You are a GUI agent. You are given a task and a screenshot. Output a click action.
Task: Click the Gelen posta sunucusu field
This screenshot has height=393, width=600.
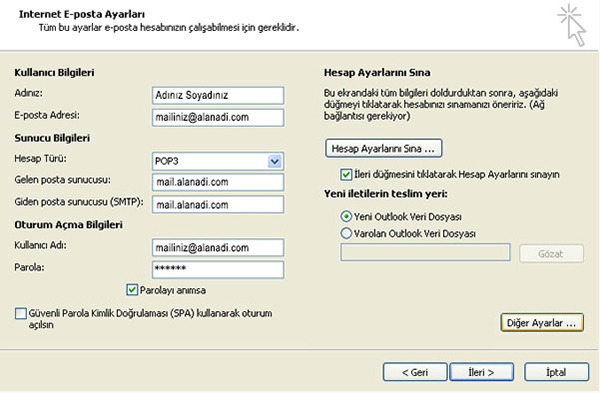click(x=218, y=182)
